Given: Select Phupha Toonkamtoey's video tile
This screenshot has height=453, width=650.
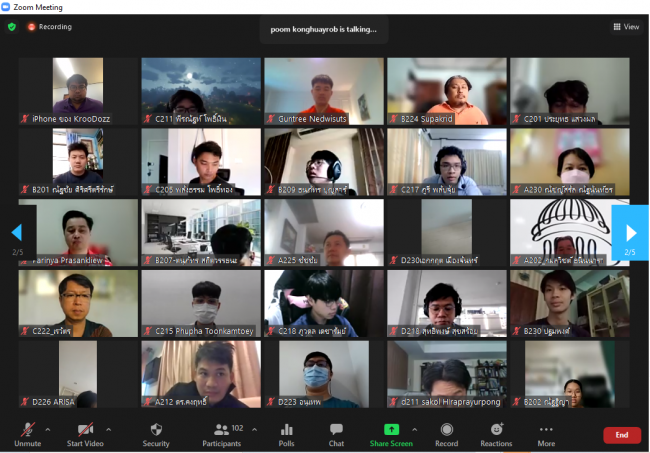Looking at the screenshot, I should 200,302.
